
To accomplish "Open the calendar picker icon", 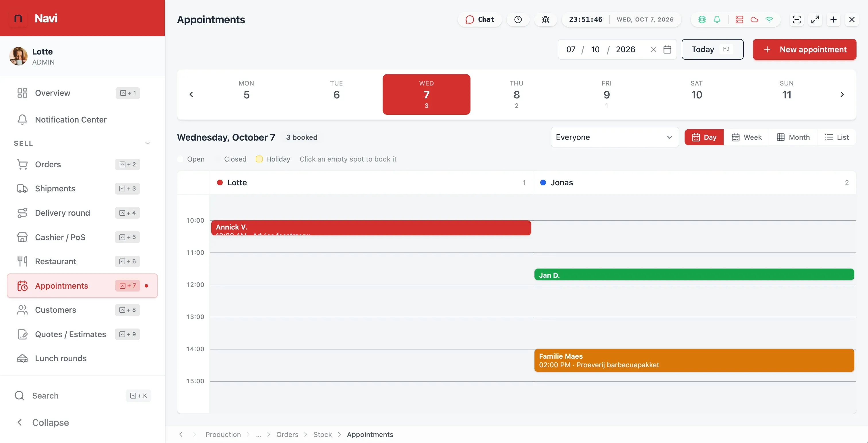I will tap(667, 50).
